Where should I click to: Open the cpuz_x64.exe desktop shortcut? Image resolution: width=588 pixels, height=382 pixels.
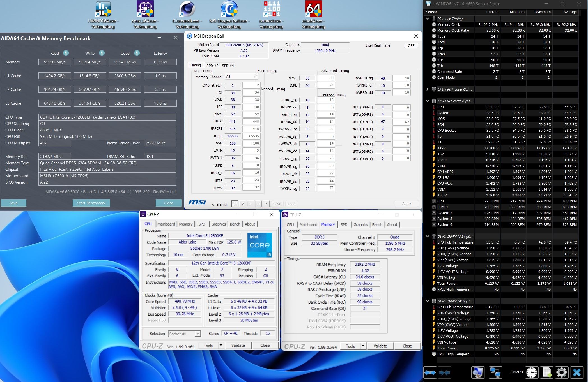[145, 15]
